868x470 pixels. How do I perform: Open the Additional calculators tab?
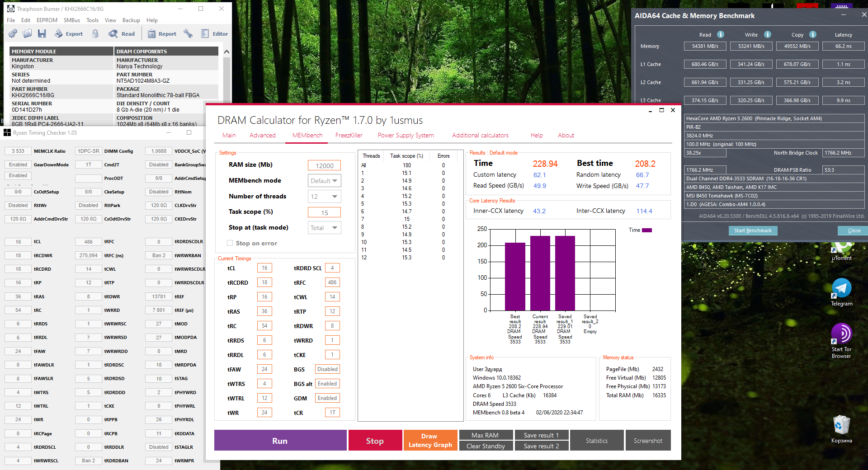pyautogui.click(x=481, y=135)
